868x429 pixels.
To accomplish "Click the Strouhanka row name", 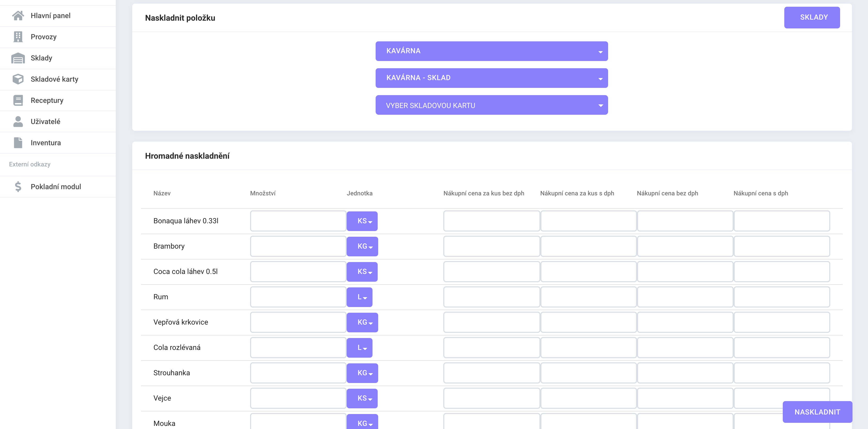I will (172, 373).
